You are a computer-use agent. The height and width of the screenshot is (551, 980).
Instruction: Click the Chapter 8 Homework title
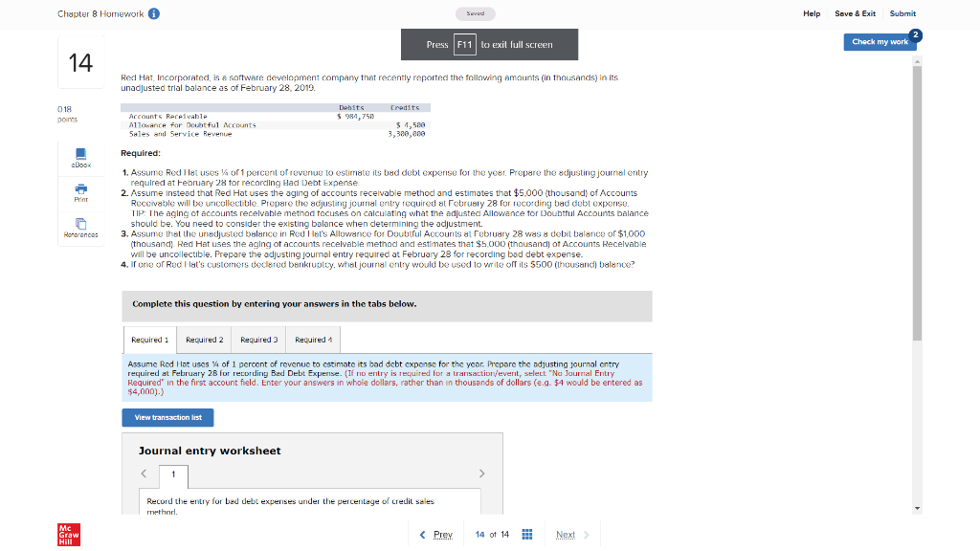pos(100,13)
